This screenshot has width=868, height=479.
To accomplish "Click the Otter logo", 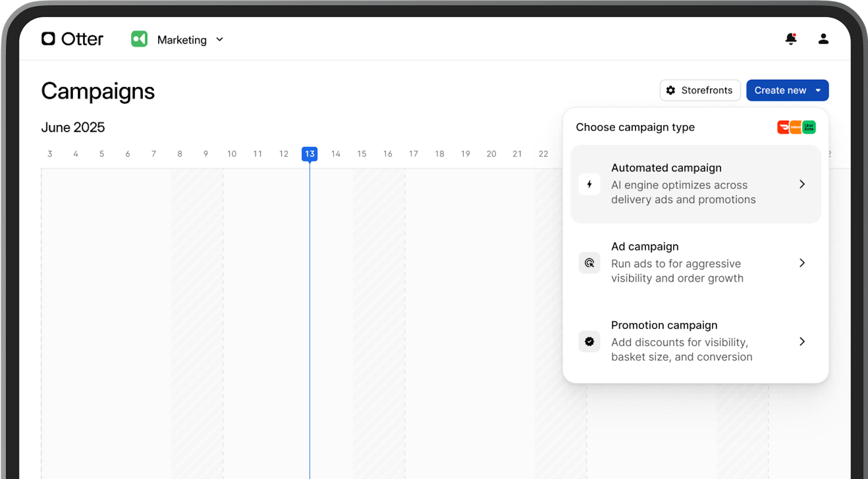I will [x=72, y=39].
